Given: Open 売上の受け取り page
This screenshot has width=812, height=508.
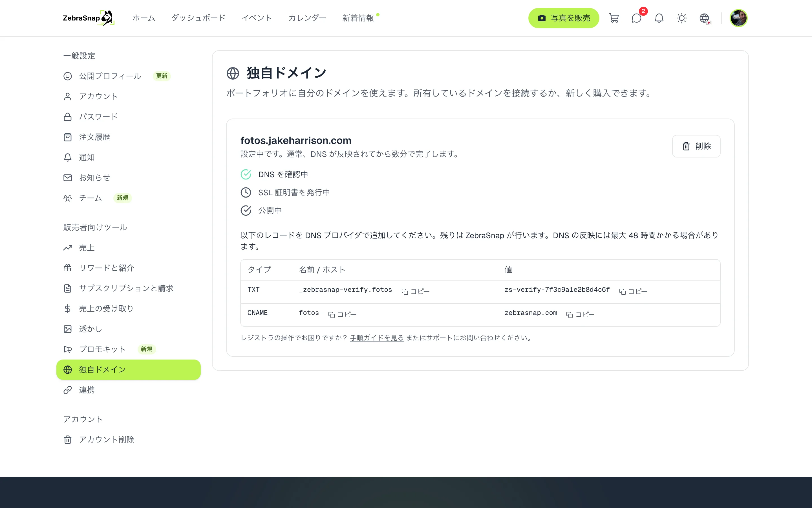Looking at the screenshot, I should click(129, 308).
